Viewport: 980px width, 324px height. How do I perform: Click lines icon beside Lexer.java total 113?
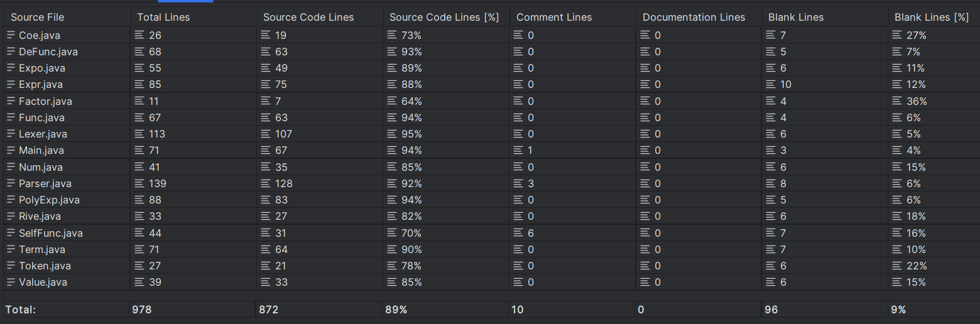click(139, 134)
